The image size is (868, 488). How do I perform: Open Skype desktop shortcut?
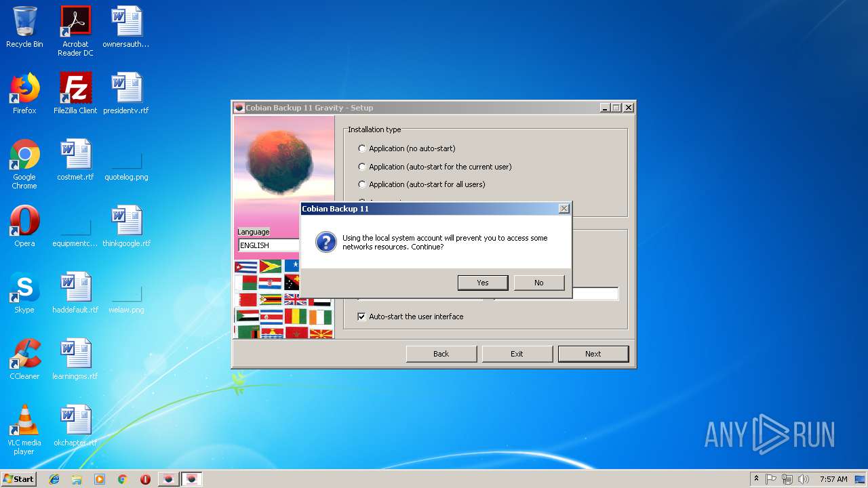coord(24,293)
